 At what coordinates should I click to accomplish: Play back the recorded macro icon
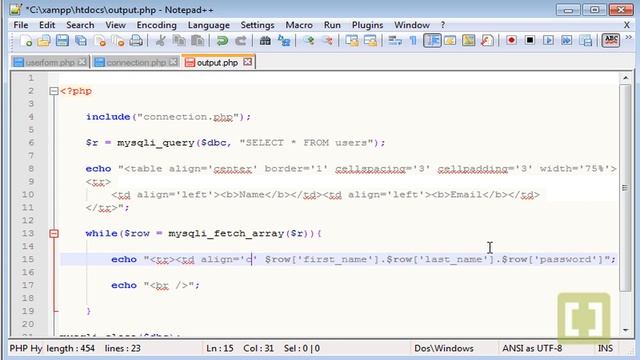pos(548,40)
